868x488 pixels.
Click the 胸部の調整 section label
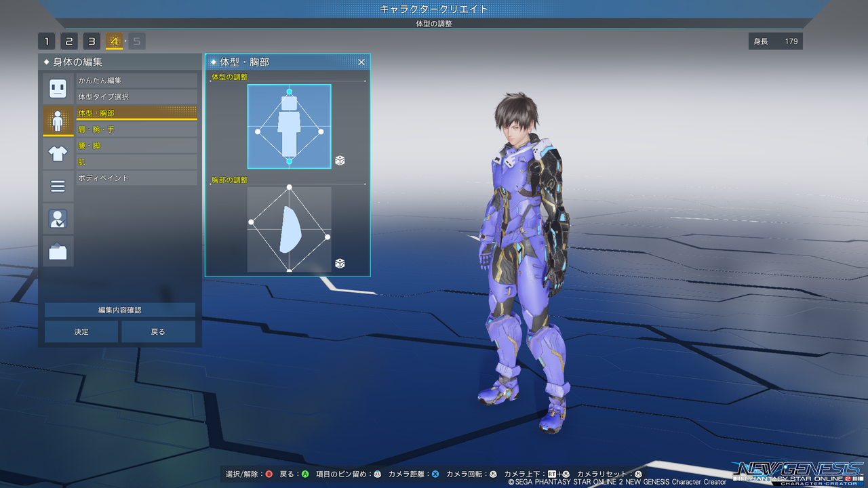(x=230, y=180)
